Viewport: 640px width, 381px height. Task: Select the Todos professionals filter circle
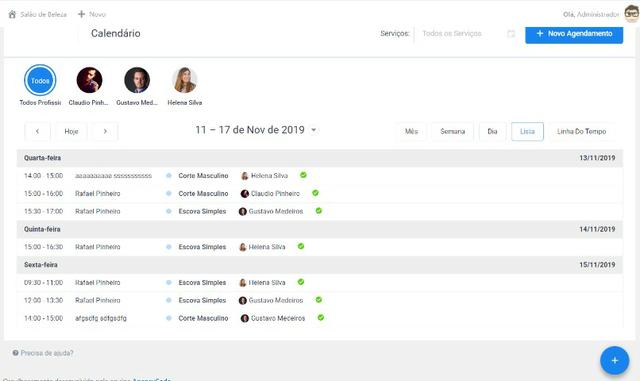click(40, 80)
